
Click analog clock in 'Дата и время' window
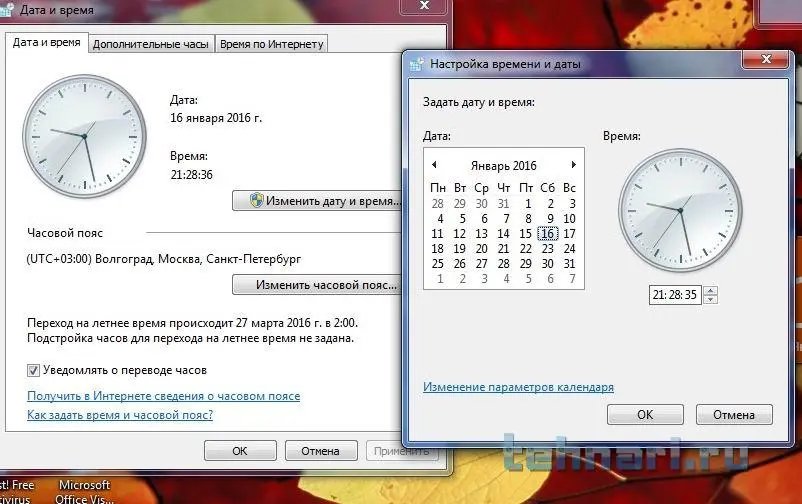click(84, 137)
